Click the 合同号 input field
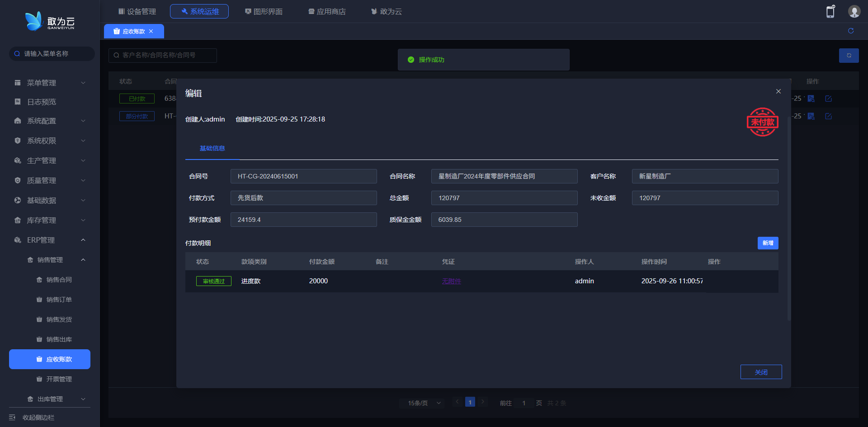The image size is (868, 427). coord(303,176)
